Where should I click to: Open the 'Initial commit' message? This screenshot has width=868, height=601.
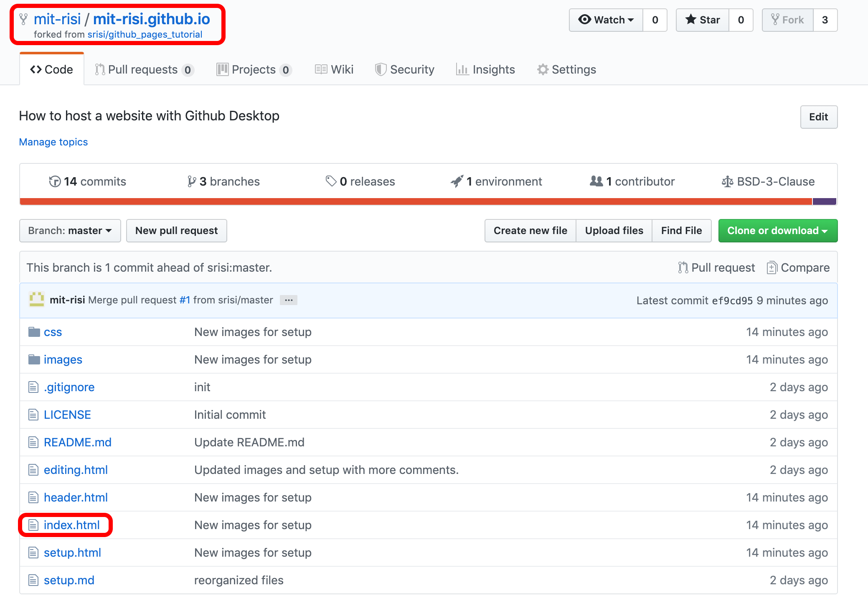pyautogui.click(x=230, y=415)
